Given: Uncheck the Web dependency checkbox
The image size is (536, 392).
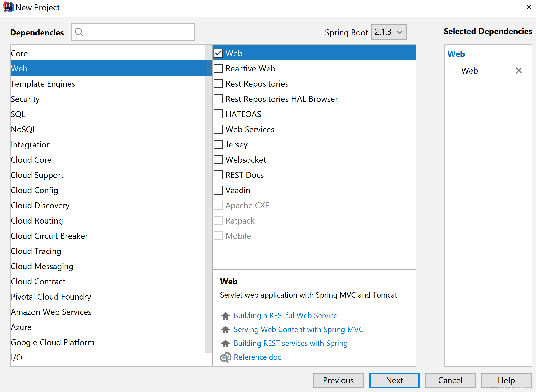Looking at the screenshot, I should point(218,53).
